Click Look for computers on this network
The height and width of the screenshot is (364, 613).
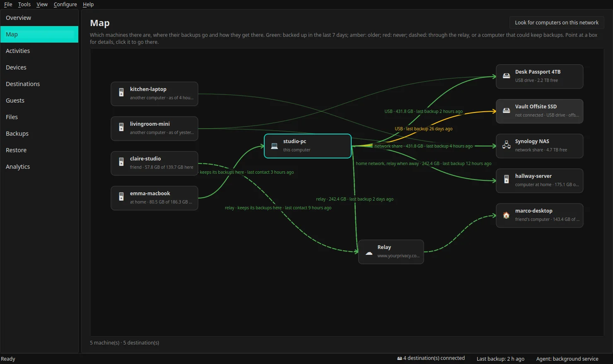[x=557, y=22]
